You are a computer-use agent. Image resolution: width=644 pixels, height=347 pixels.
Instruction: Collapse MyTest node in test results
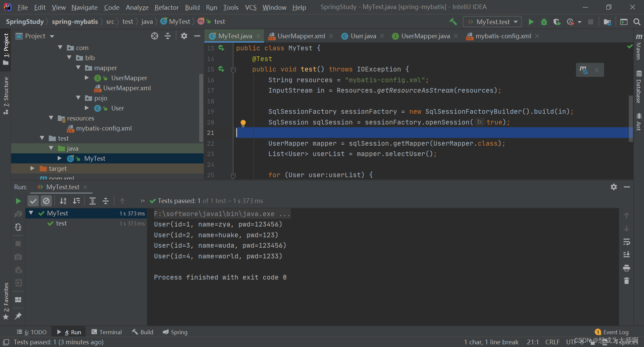coord(31,213)
